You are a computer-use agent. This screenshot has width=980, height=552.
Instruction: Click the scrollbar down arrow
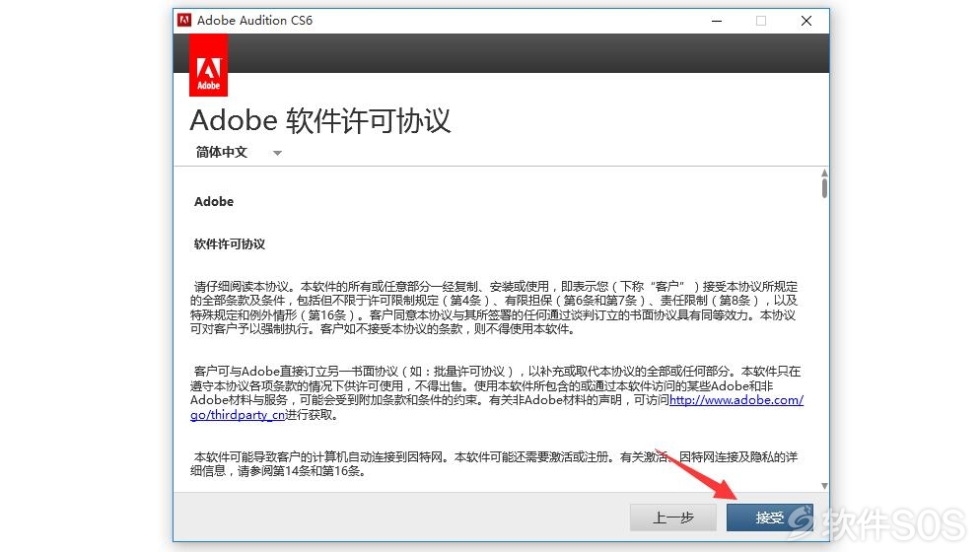tap(824, 486)
